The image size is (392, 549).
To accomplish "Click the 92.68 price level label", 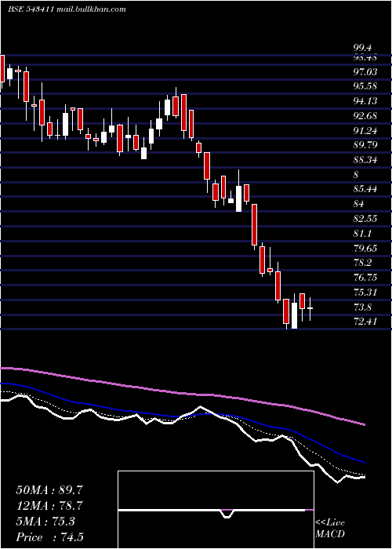I will point(366,116).
